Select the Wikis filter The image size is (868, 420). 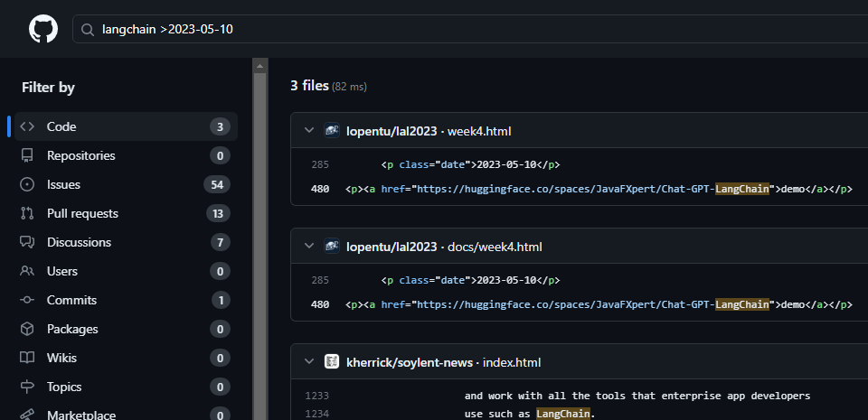click(x=127, y=358)
